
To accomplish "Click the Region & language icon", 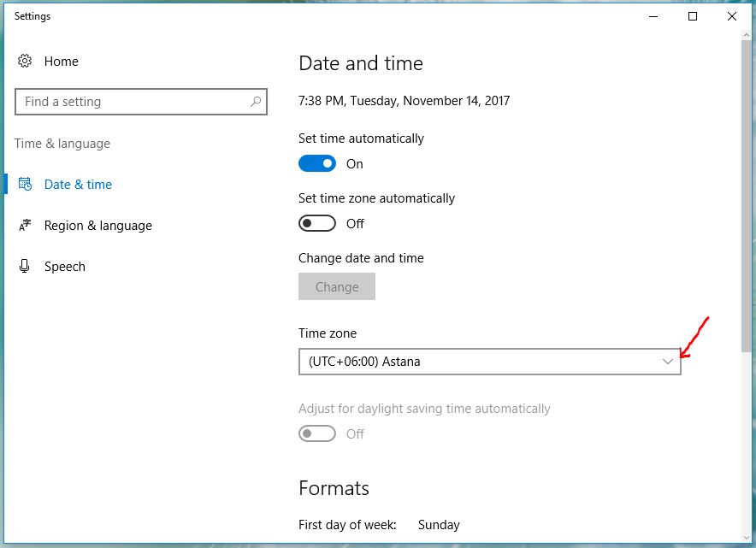I will pos(25,226).
